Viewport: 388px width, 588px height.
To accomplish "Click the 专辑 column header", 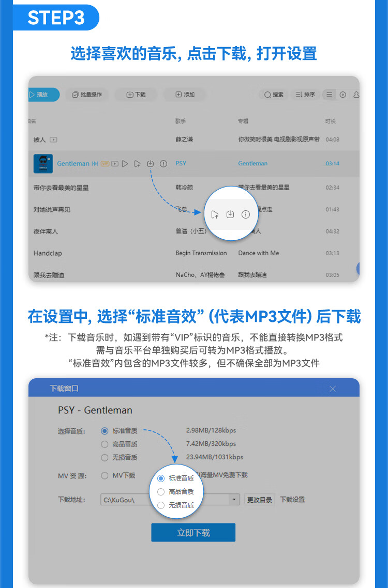I will pyautogui.click(x=243, y=121).
